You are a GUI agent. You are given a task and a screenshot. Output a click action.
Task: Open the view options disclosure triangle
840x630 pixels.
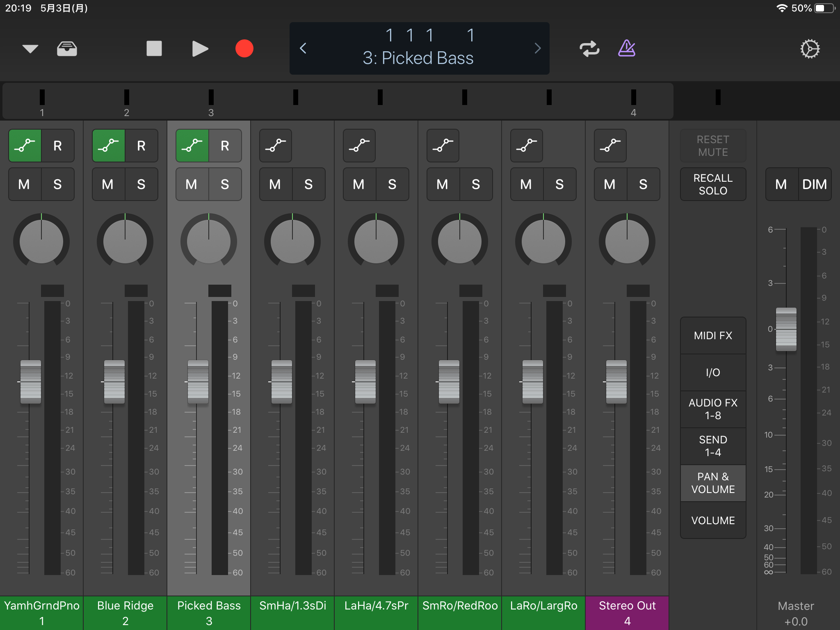[29, 48]
